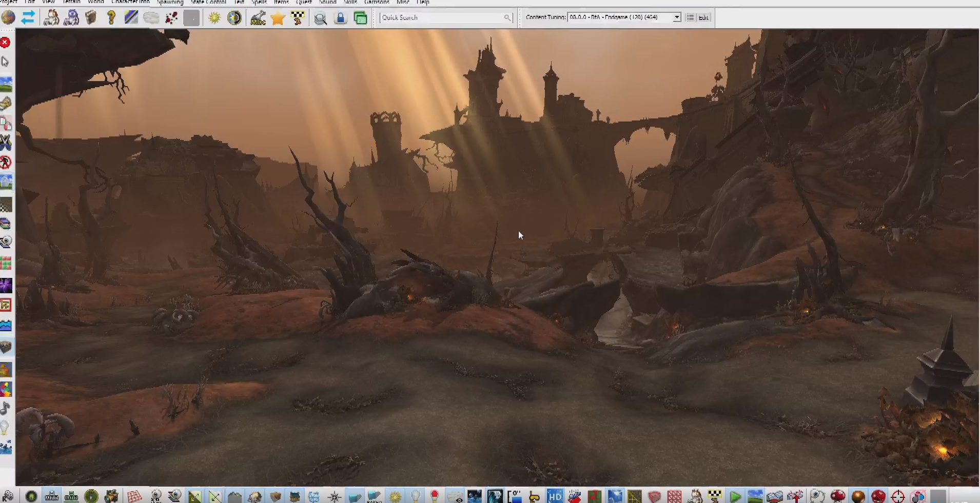
Task: Click the blue water waves icon in sidebar
Action: [6, 326]
